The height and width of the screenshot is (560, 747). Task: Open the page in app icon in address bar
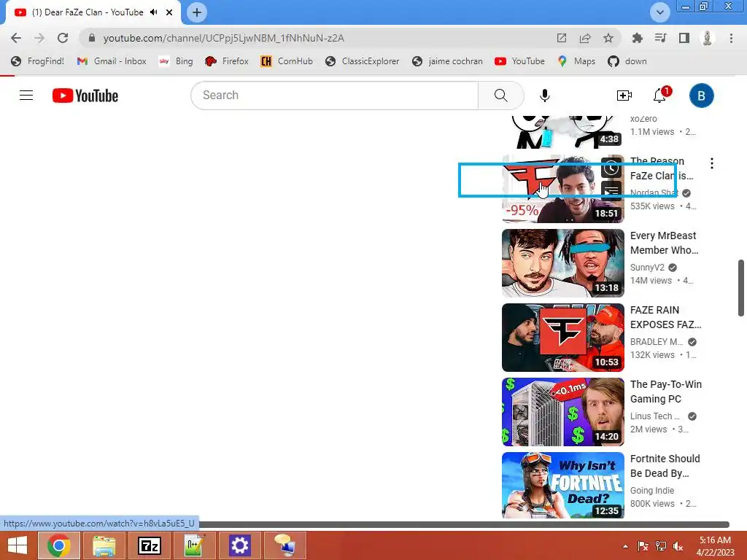point(562,38)
